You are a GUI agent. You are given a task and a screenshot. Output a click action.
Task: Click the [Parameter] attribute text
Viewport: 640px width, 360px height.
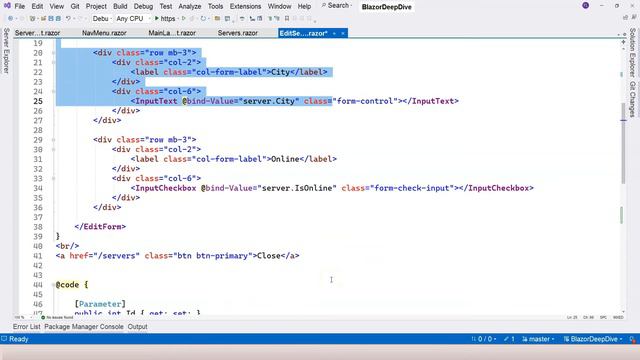(x=100, y=304)
